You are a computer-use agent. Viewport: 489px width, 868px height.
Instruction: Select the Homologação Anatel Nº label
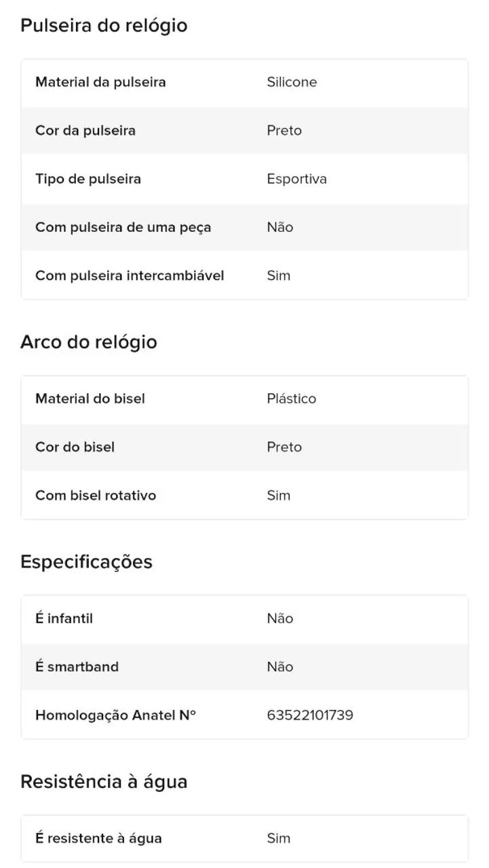click(116, 715)
